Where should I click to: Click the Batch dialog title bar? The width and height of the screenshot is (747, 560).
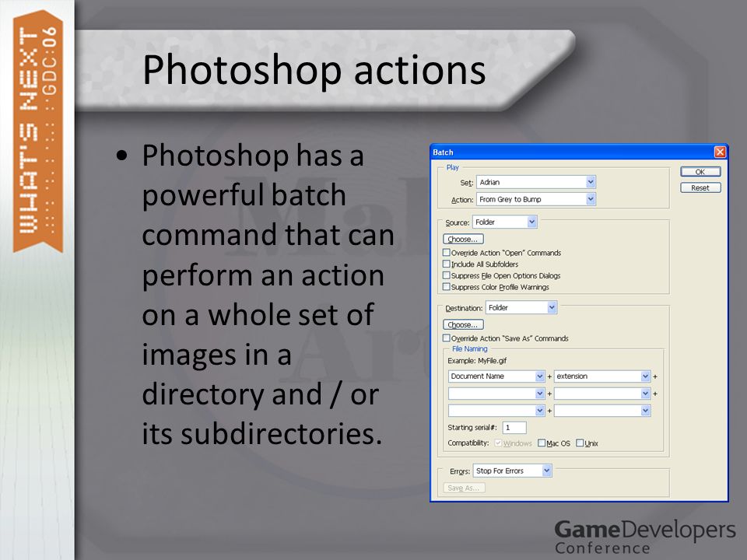coord(572,152)
